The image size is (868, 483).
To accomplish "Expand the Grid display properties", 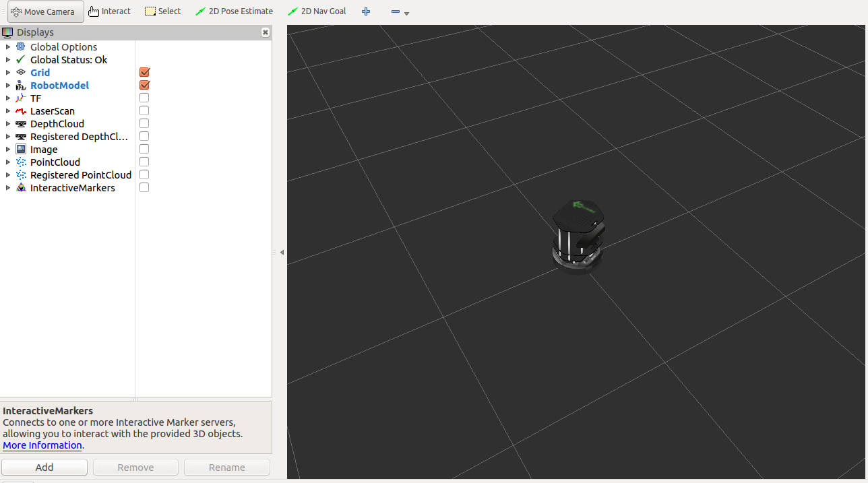I will point(7,72).
